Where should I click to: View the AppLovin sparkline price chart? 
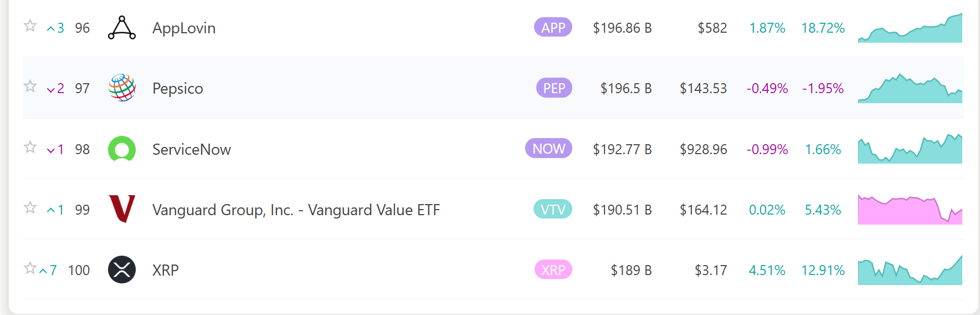click(x=910, y=29)
